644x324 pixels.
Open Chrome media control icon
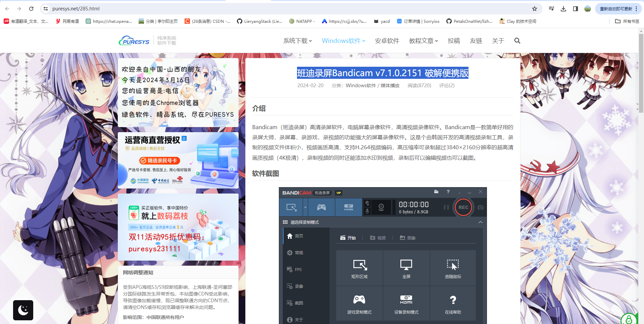[551, 9]
